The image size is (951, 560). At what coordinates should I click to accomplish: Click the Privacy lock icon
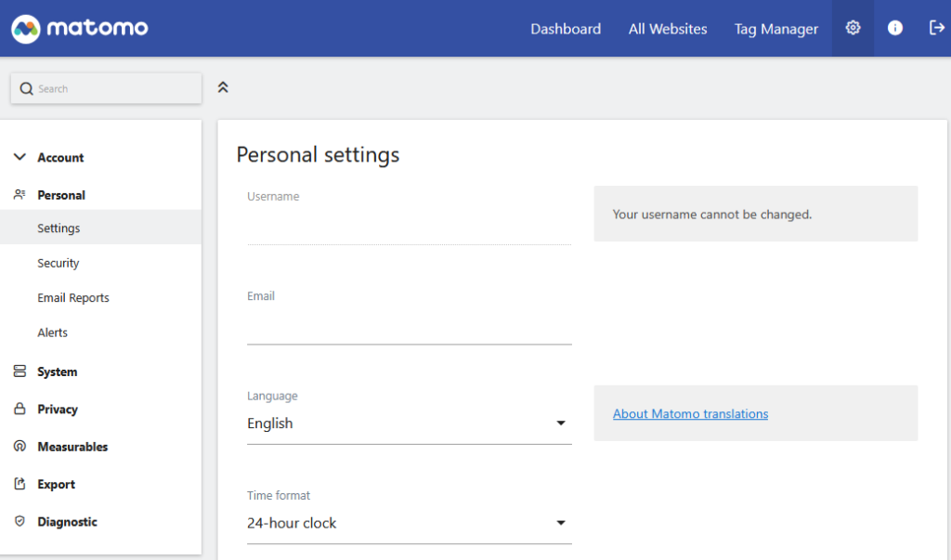tap(20, 410)
